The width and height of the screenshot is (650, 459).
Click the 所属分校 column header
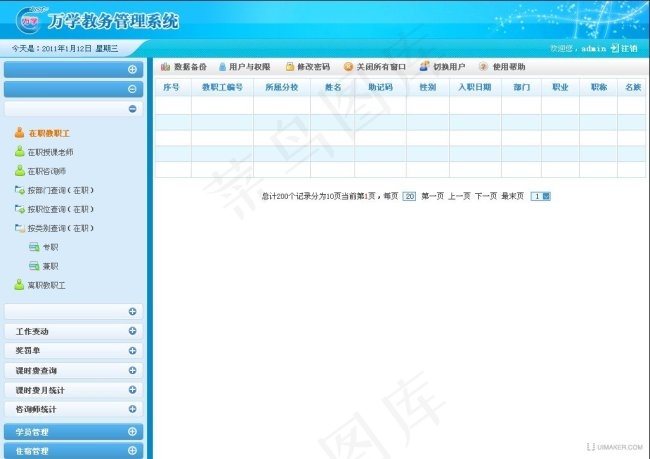pos(282,87)
